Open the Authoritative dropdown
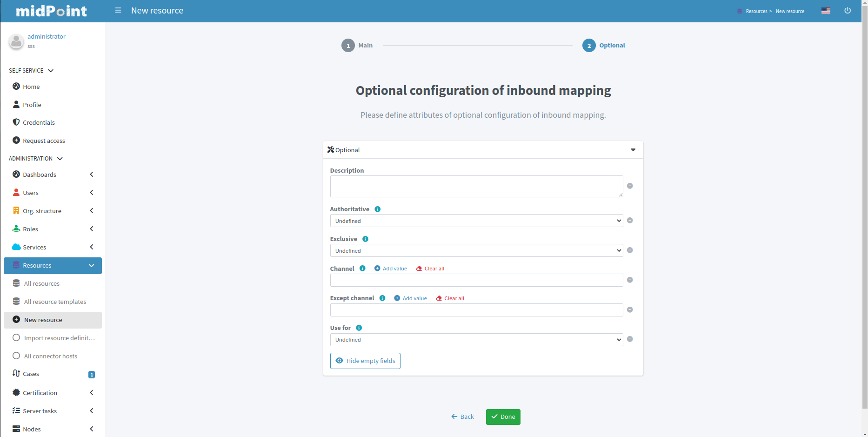The image size is (868, 437). (476, 221)
